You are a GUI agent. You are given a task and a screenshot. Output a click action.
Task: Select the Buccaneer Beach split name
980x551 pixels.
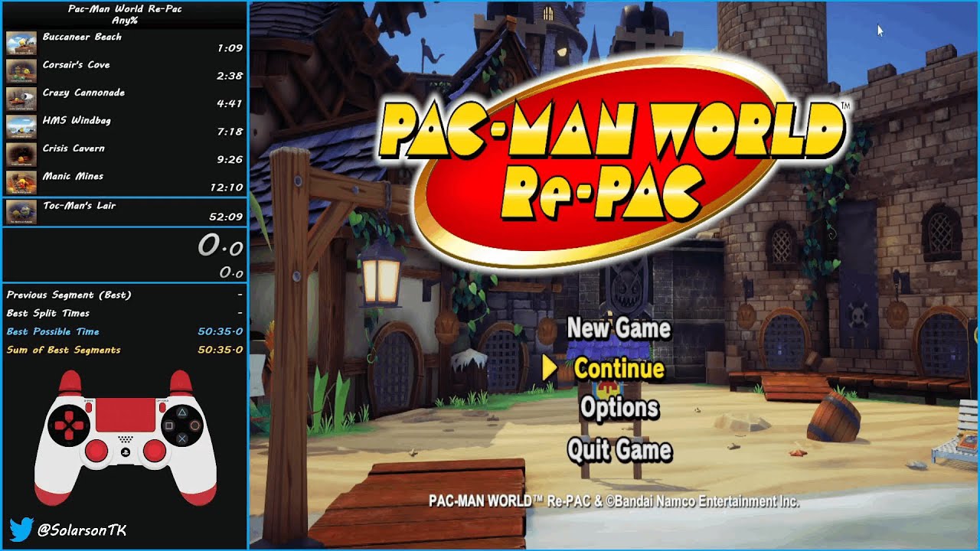(x=82, y=37)
